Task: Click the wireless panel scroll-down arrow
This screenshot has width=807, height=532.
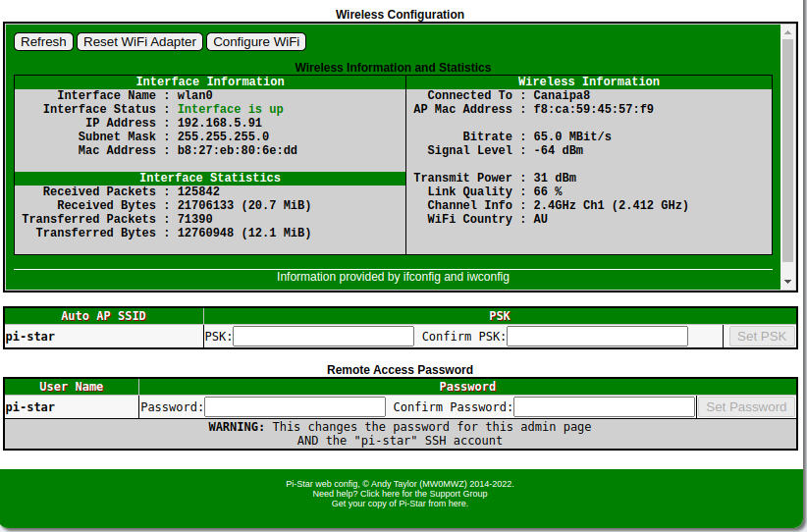Action: pyautogui.click(x=787, y=282)
